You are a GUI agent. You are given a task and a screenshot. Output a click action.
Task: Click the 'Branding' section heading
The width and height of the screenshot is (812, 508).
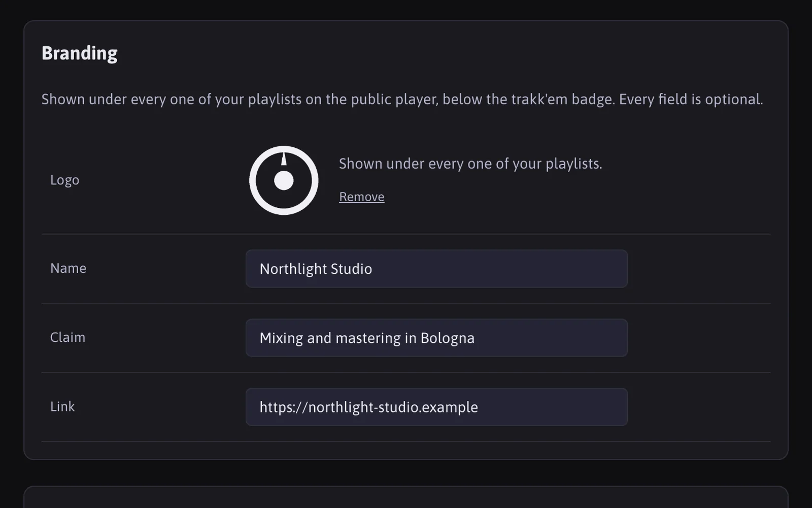pyautogui.click(x=79, y=53)
